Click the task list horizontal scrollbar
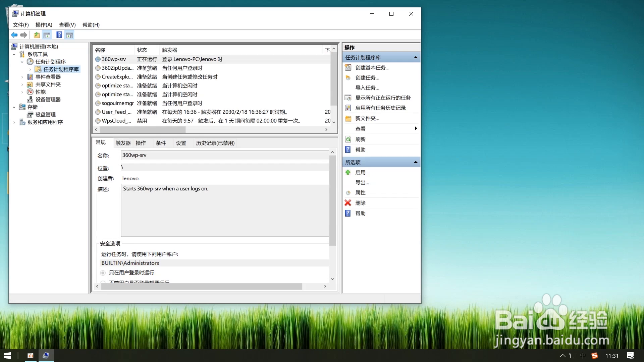This screenshot has height=362, width=644. click(143, 129)
